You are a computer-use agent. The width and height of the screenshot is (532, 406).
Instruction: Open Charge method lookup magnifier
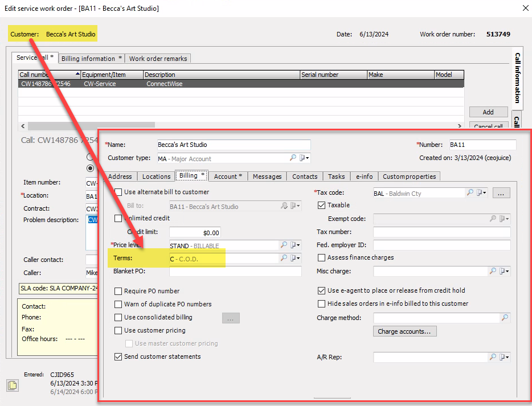[505, 318]
